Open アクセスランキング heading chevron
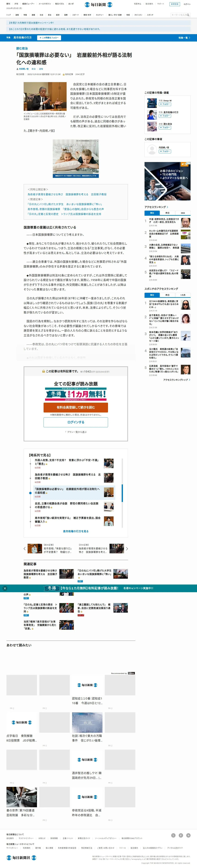The width and height of the screenshot is (197, 868). pyautogui.click(x=167, y=207)
